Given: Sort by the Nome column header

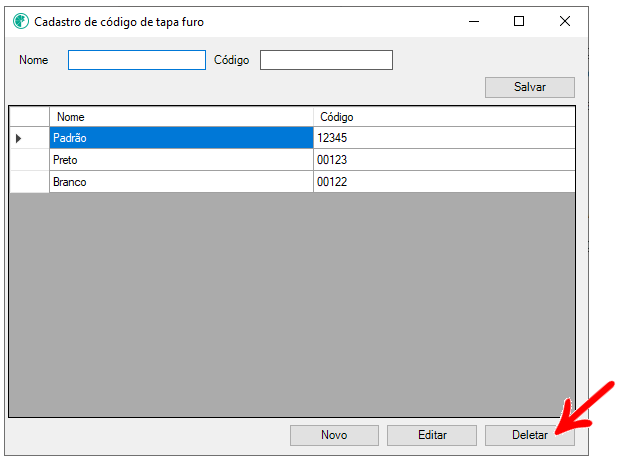Looking at the screenshot, I should coord(182,117).
